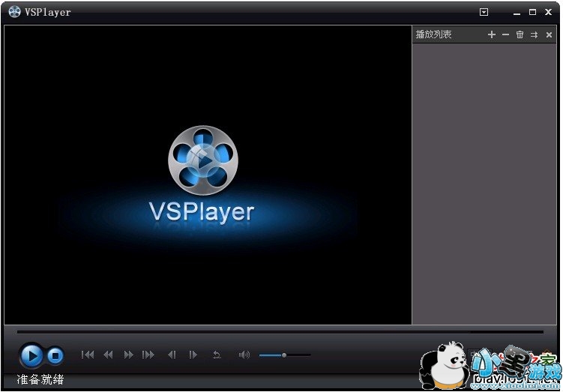Toggle the repeat/loop playback icon
Screen dimensions: 563x392
click(x=217, y=355)
